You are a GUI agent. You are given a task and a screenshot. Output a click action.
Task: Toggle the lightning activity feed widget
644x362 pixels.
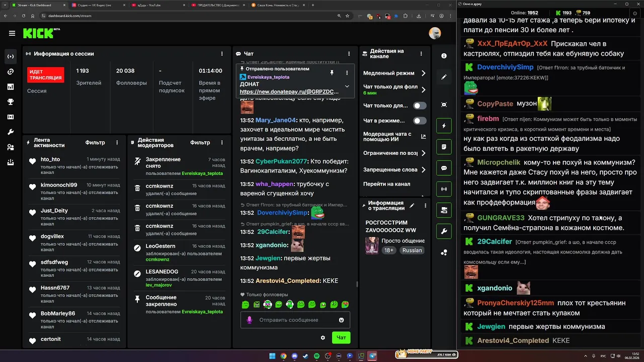tap(444, 126)
